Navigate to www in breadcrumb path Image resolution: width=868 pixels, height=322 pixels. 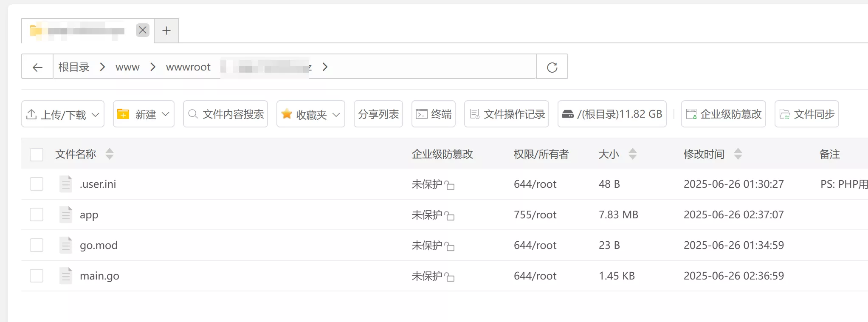[x=127, y=67]
